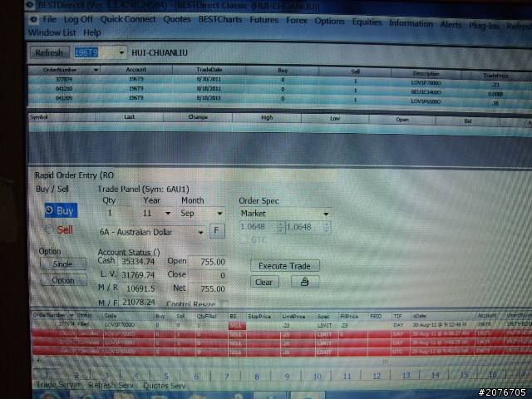This screenshot has height=399, width=532.
Task: Click the Cash value 35334.74
Action: click(x=138, y=261)
